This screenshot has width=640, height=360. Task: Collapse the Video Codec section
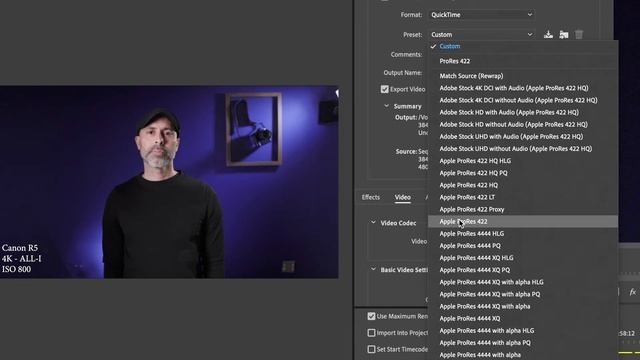(373, 223)
